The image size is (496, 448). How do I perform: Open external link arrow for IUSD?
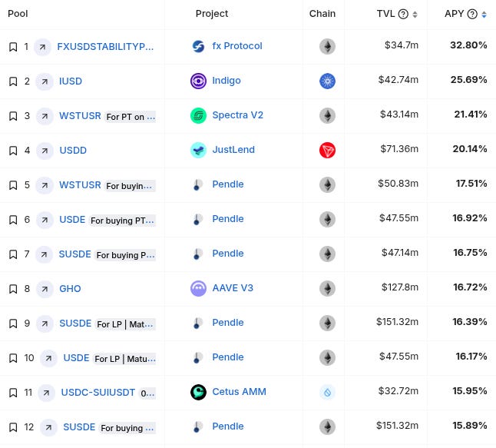(x=45, y=81)
